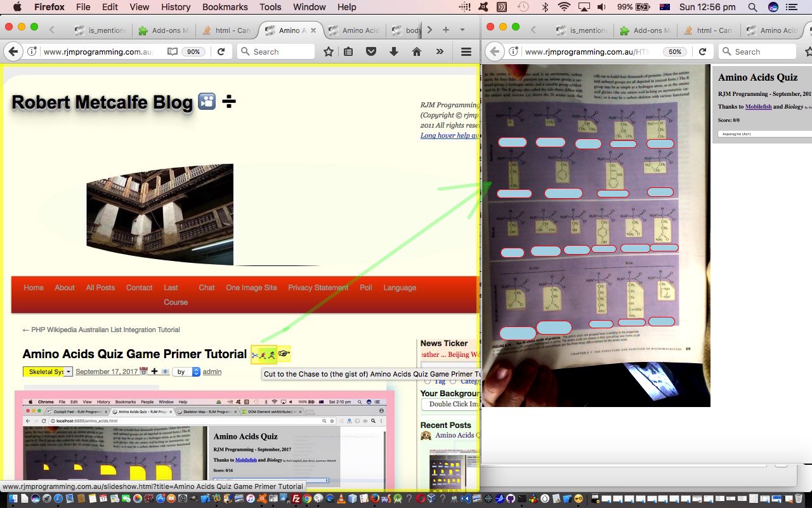Open Notification Center in the menu bar

(791, 7)
